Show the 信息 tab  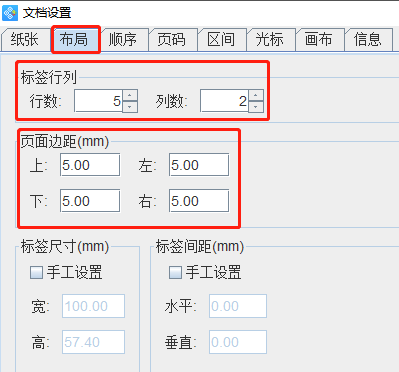368,40
